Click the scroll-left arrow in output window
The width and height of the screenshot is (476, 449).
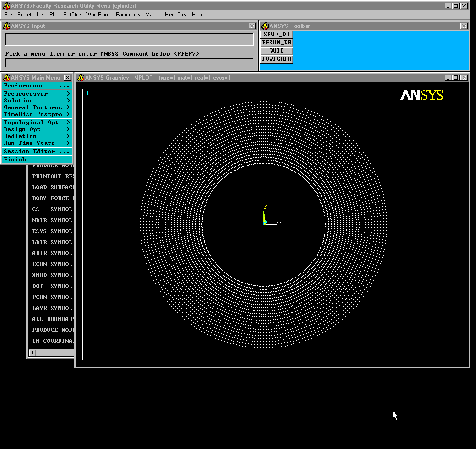pyautogui.click(x=32, y=353)
